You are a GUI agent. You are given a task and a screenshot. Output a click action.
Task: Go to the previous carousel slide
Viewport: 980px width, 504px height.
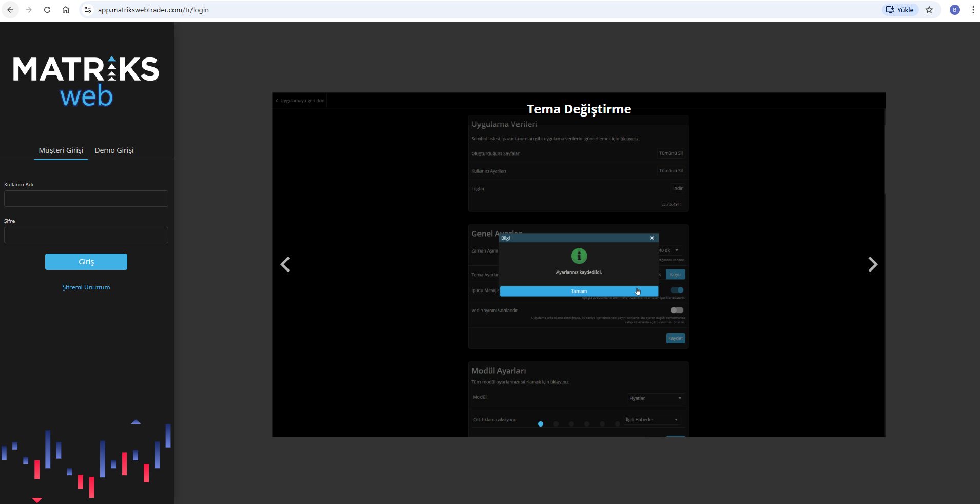[285, 264]
